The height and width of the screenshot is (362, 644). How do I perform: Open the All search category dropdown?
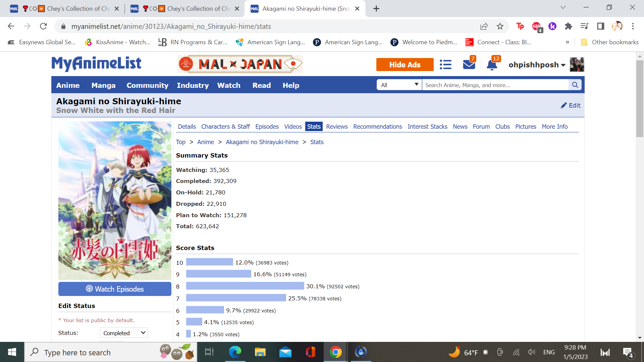point(399,85)
